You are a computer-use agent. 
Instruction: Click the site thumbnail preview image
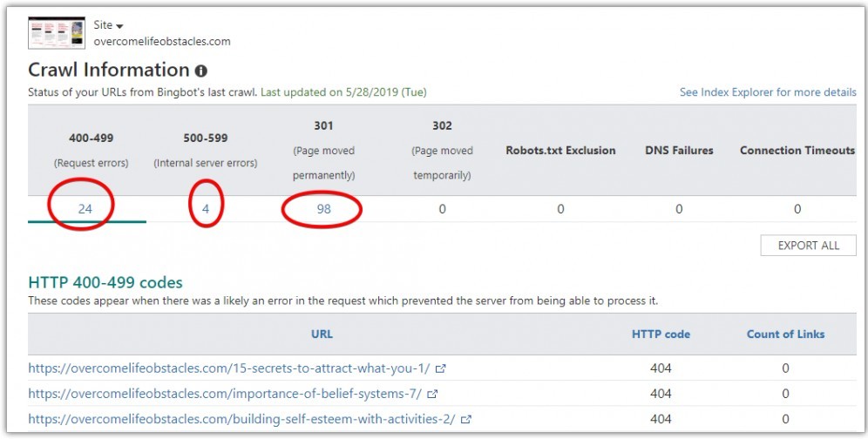pos(57,32)
